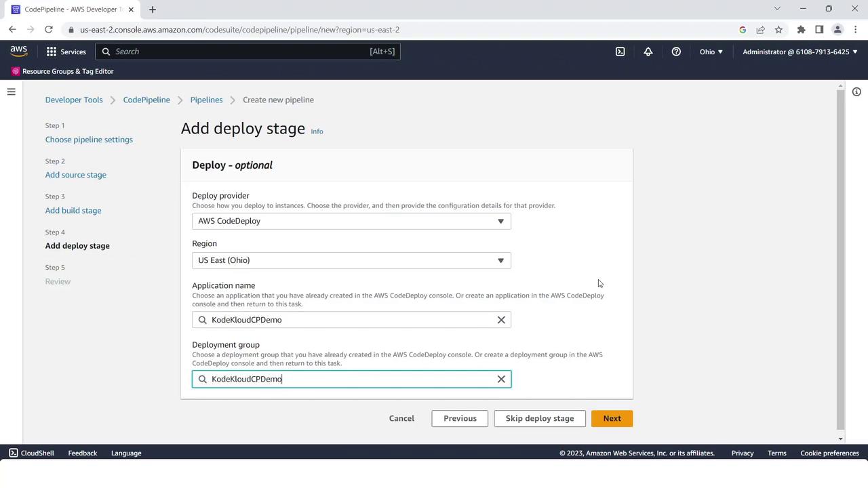Click the CloudShell footer icon
The image size is (868, 488).
[14, 453]
